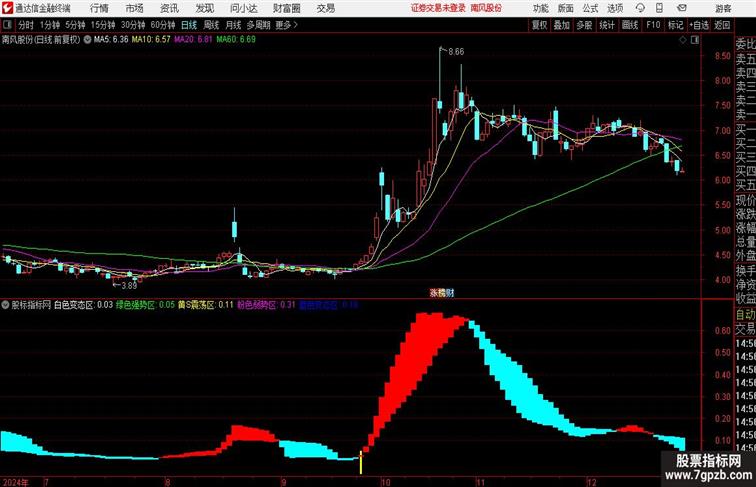Screen dimensions: 756x487
Task: Click the 通达信 red logo icon
Action: [7, 8]
